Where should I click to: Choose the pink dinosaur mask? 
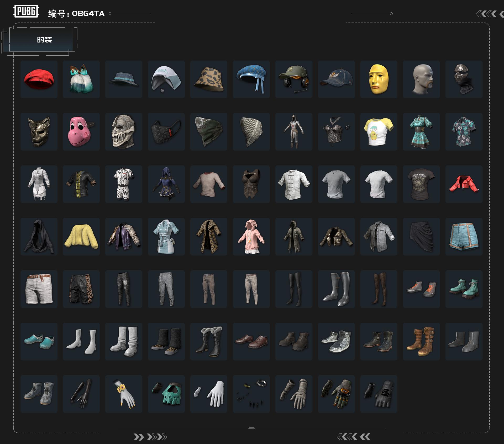pos(81,132)
